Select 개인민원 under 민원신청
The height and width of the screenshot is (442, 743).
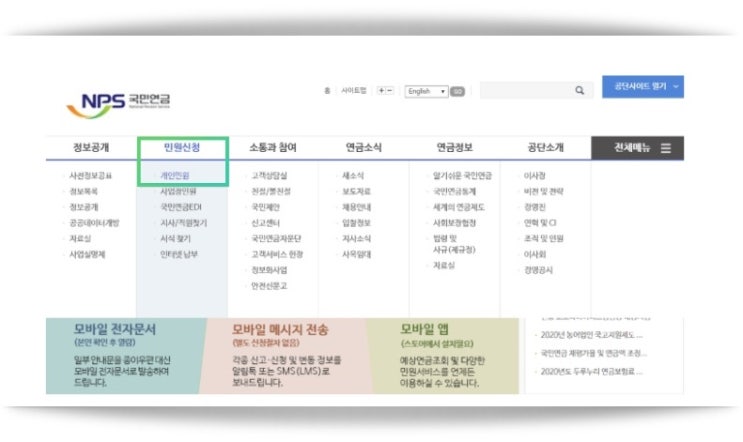tap(174, 176)
